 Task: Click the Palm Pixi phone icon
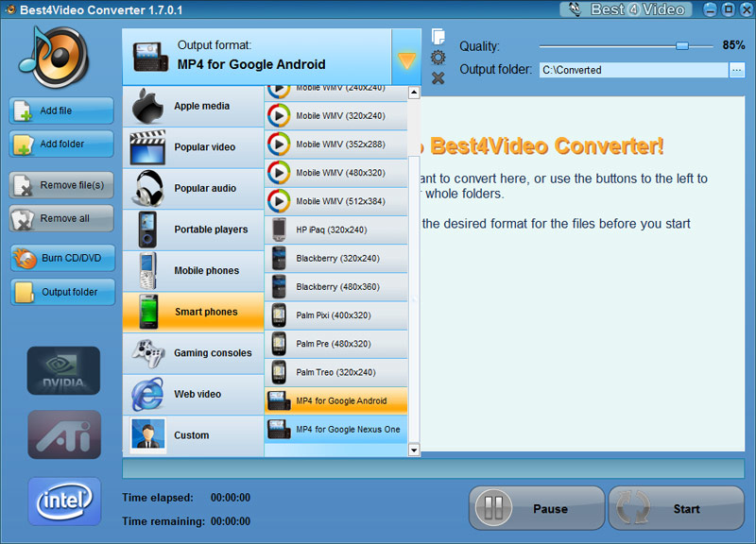point(279,315)
